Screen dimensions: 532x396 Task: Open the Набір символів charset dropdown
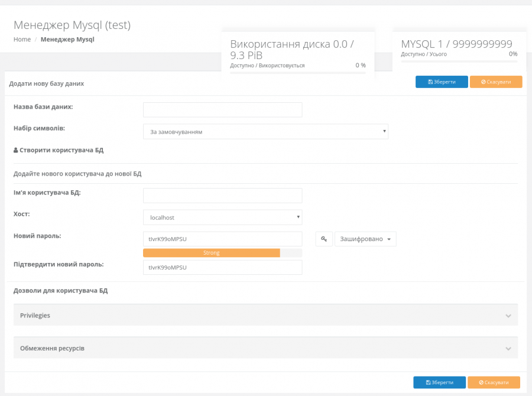(x=265, y=132)
